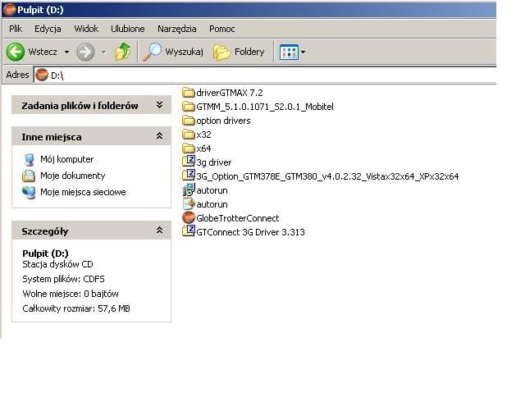Select the x64 folder icon
The height and width of the screenshot is (420, 525).
[x=189, y=148]
